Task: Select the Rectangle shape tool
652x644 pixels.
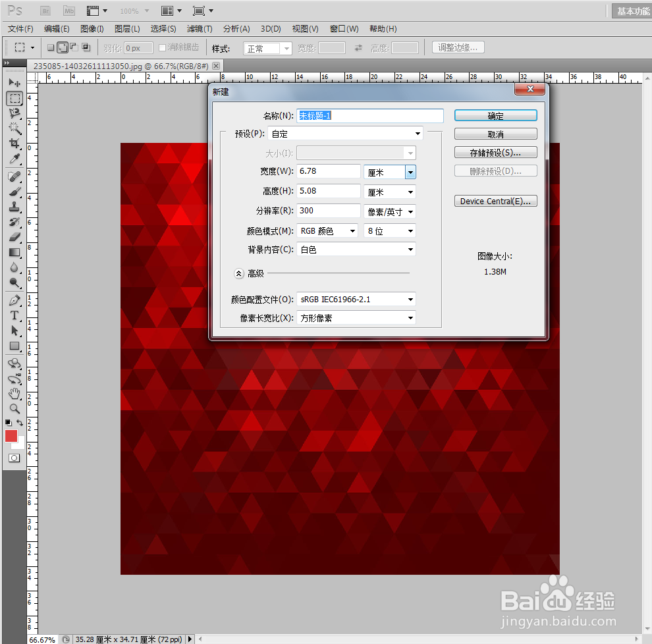Action: [14, 346]
